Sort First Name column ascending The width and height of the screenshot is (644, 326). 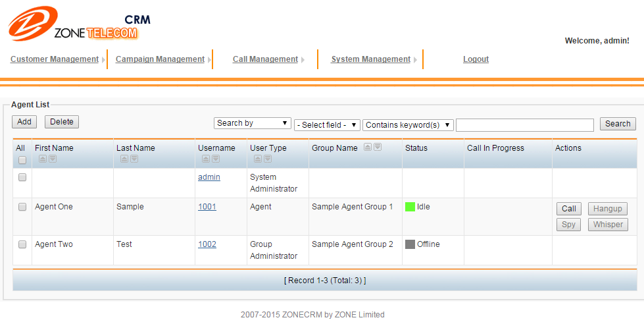[42, 159]
